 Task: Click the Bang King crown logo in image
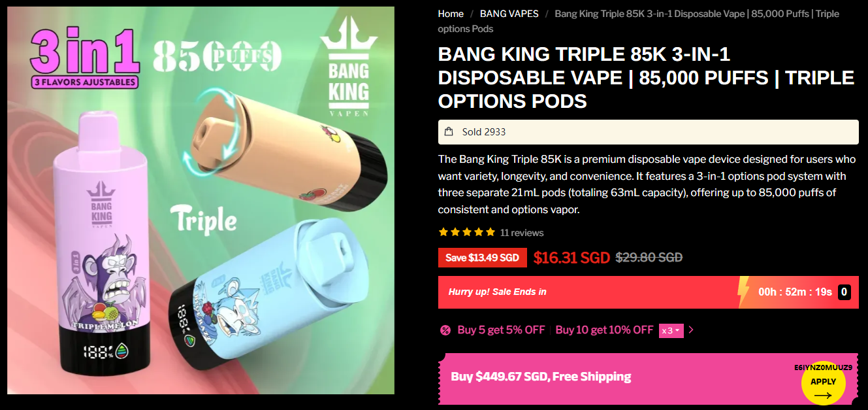tap(348, 73)
